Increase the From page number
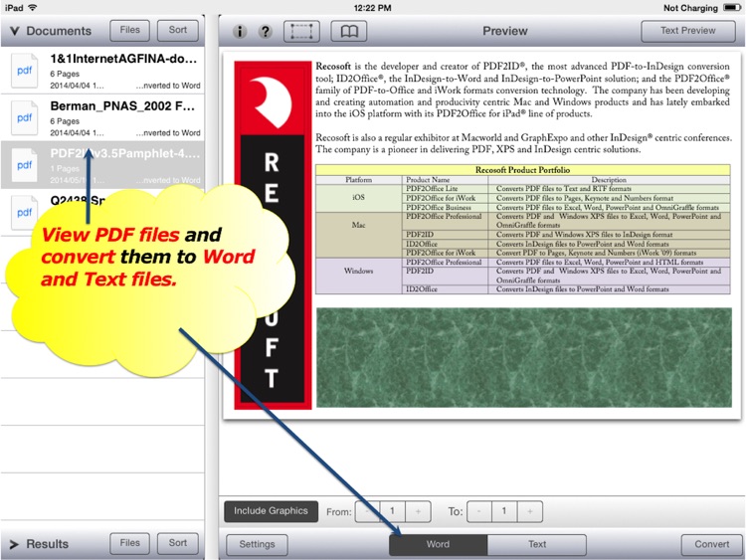 [x=418, y=511]
